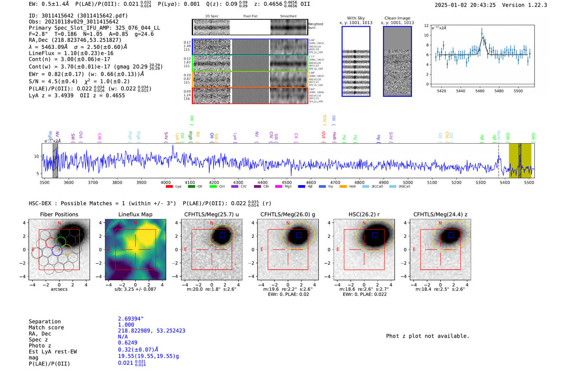576x392 pixels.
Task: Click the blue square in the HSC r cutout
Action: (x=375, y=235)
